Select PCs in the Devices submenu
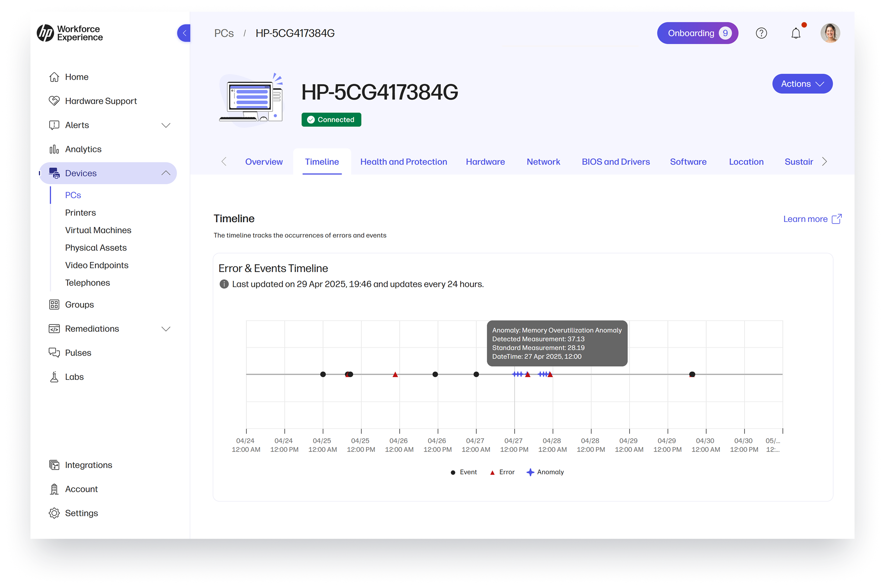The width and height of the screenshot is (885, 588). click(73, 195)
